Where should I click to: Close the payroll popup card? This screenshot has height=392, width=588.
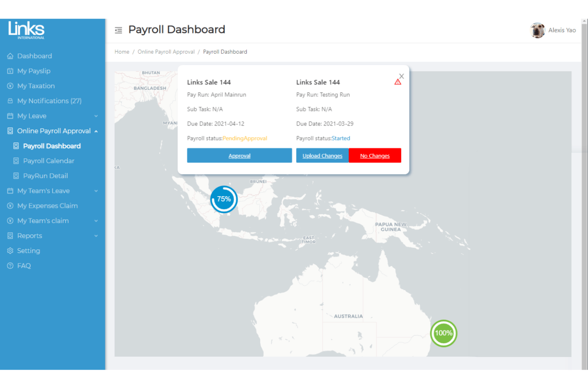[x=402, y=76]
